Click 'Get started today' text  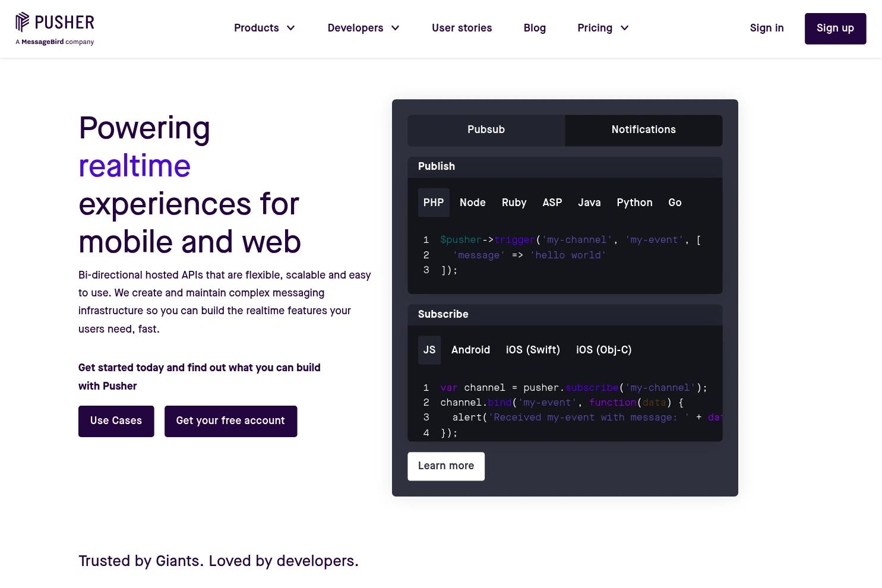[x=200, y=377]
